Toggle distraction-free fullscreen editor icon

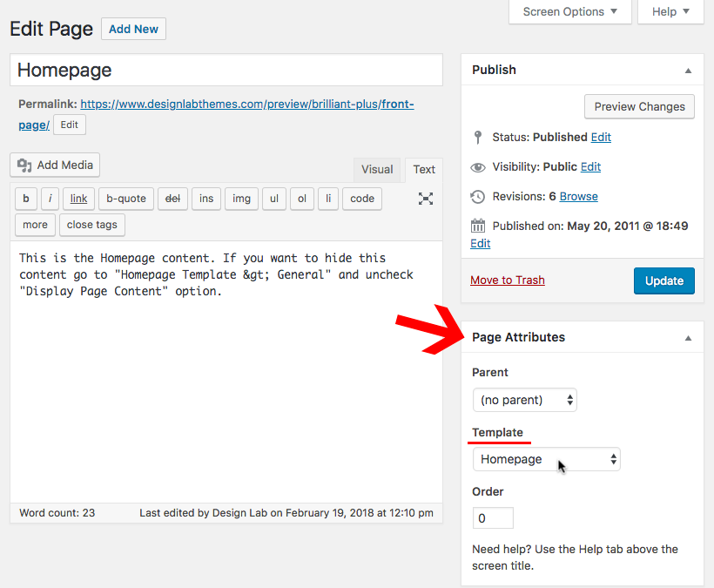pyautogui.click(x=425, y=199)
